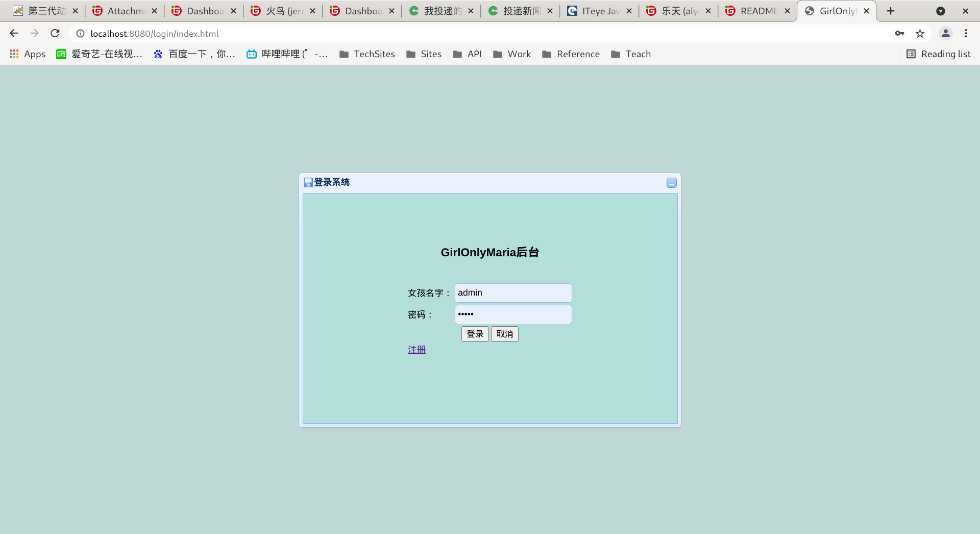The height and width of the screenshot is (534, 980).
Task: Collapse the 登录系统 login panel
Action: click(672, 183)
